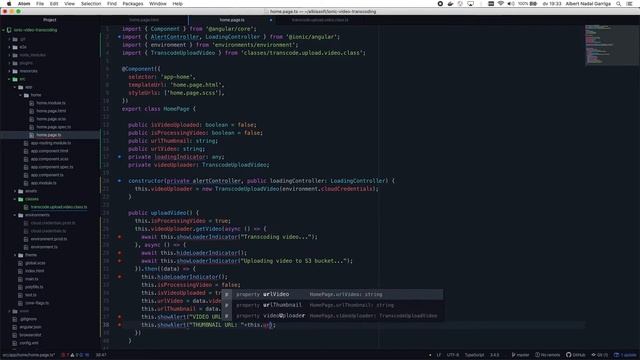Open home.page.html in project tree
The height and width of the screenshot is (360, 640).
[x=51, y=111]
